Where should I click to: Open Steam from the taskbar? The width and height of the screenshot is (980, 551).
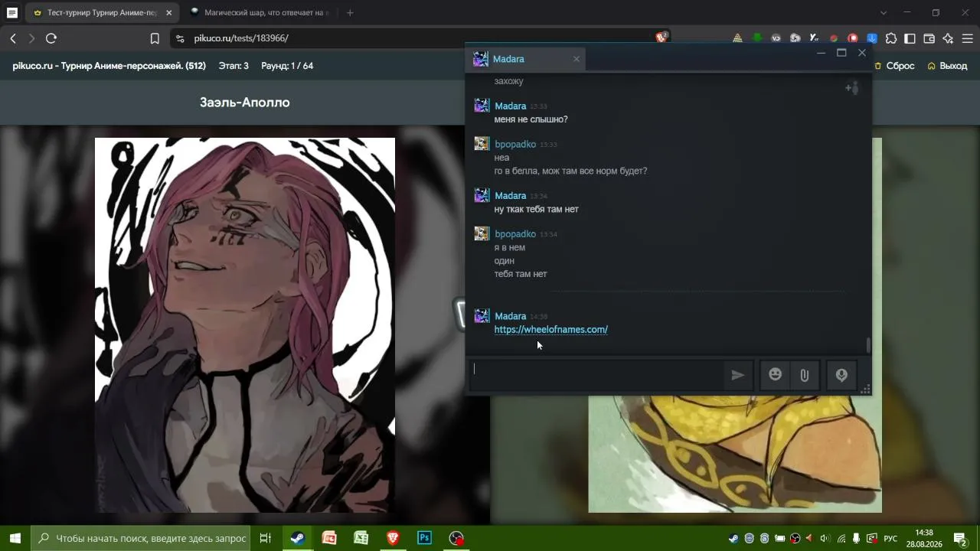(297, 538)
